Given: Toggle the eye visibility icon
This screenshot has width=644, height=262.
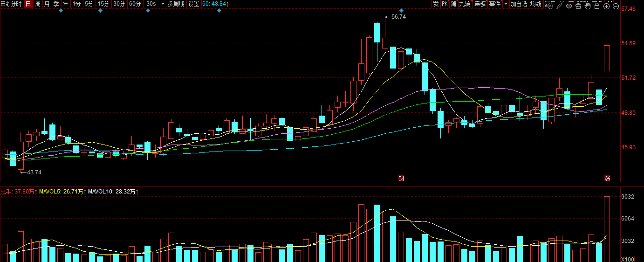Looking at the screenshot, I should [569, 6].
